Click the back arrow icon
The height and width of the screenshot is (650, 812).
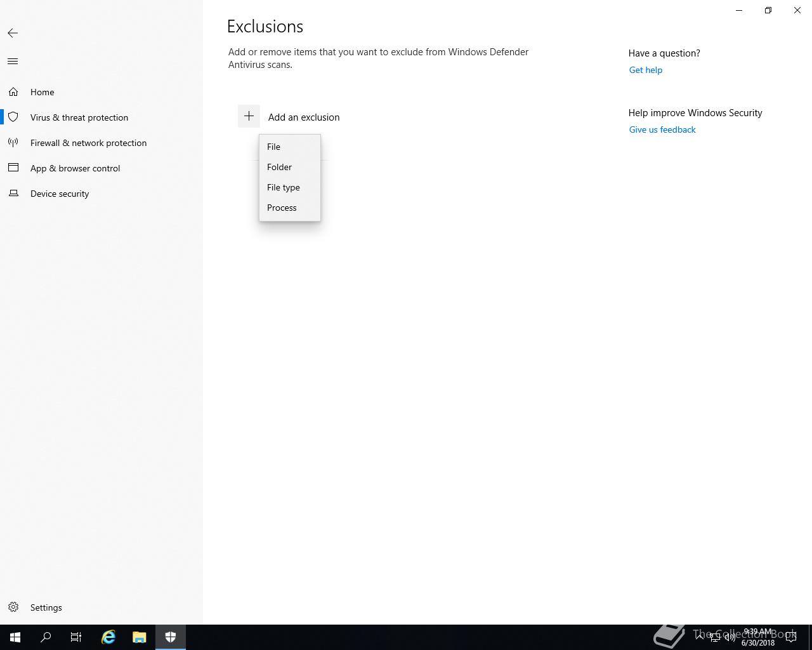click(x=13, y=33)
